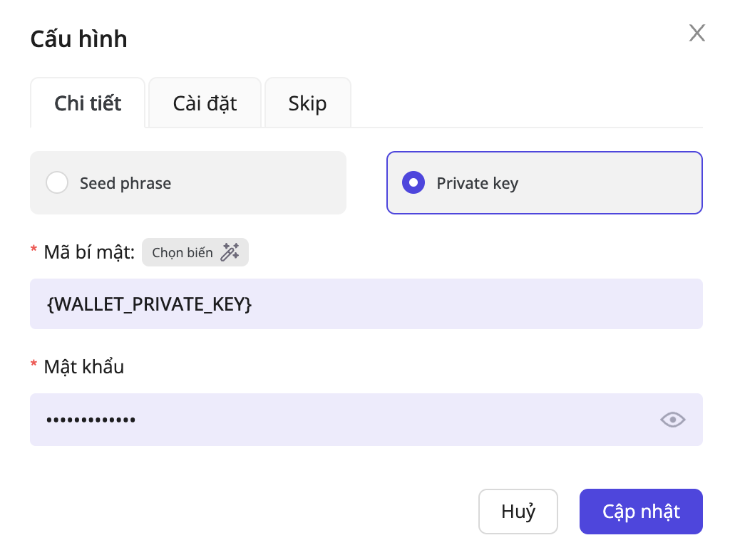Click the Mã bí mật label
Screen dimensions: 730x560
pyautogui.click(x=89, y=252)
